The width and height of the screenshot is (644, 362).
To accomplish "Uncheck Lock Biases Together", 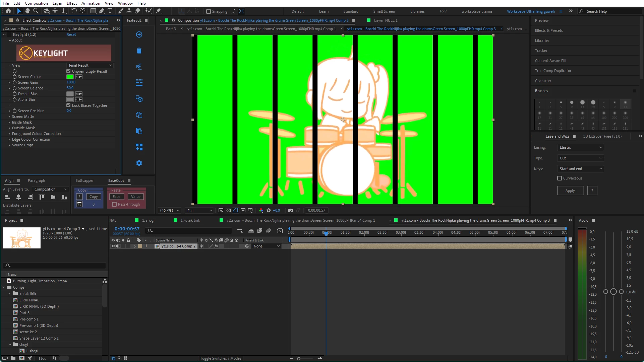I will click(x=68, y=105).
